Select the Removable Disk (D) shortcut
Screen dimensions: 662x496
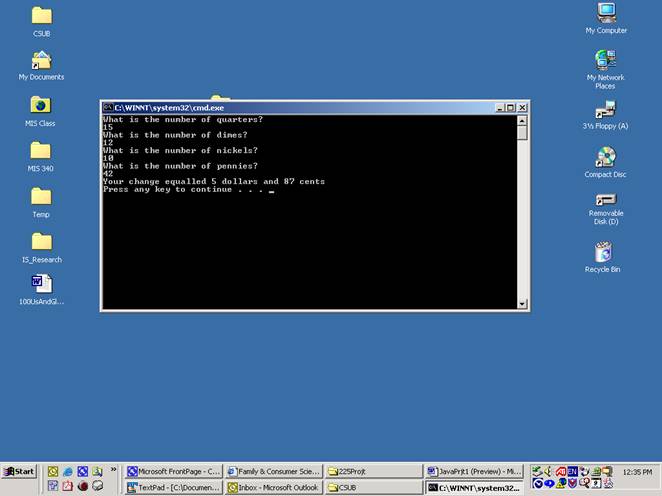pyautogui.click(x=606, y=209)
